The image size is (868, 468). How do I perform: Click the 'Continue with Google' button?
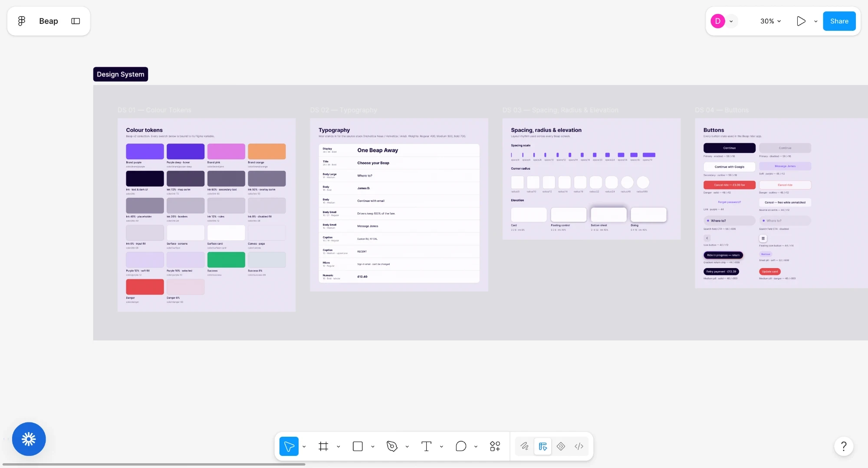[730, 167]
